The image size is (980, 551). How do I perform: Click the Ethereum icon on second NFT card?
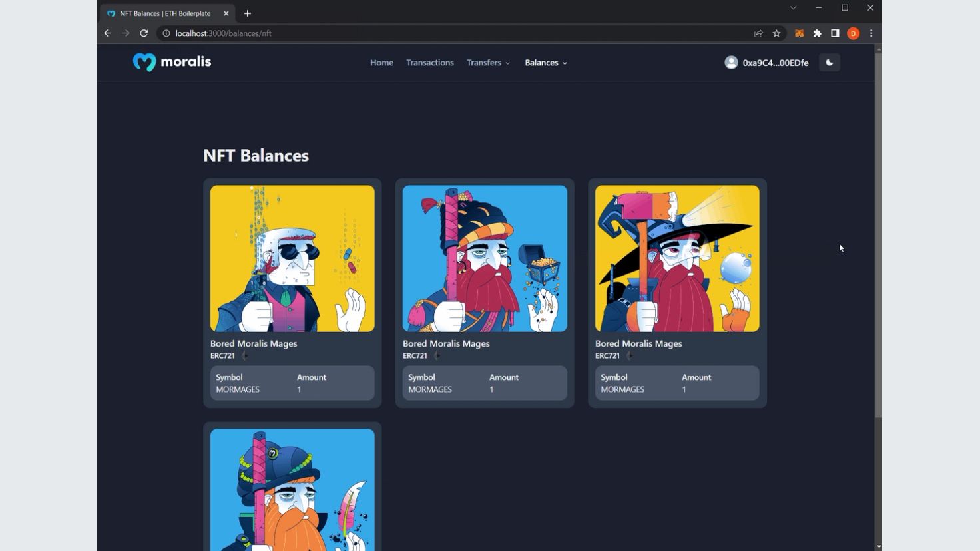click(x=437, y=356)
